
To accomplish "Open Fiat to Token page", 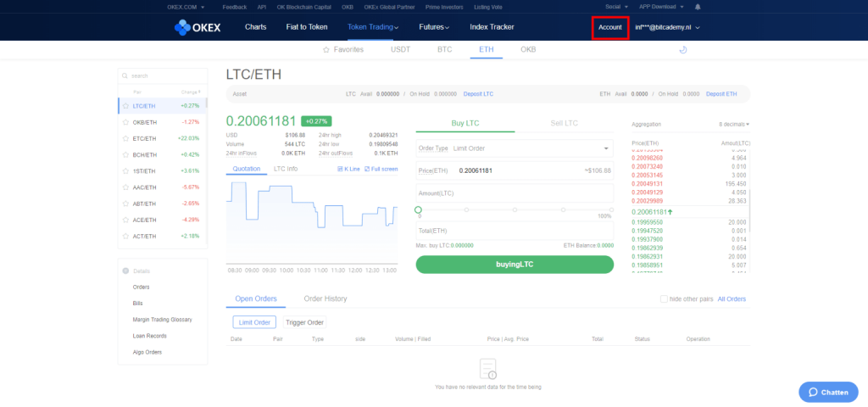I will click(x=307, y=27).
